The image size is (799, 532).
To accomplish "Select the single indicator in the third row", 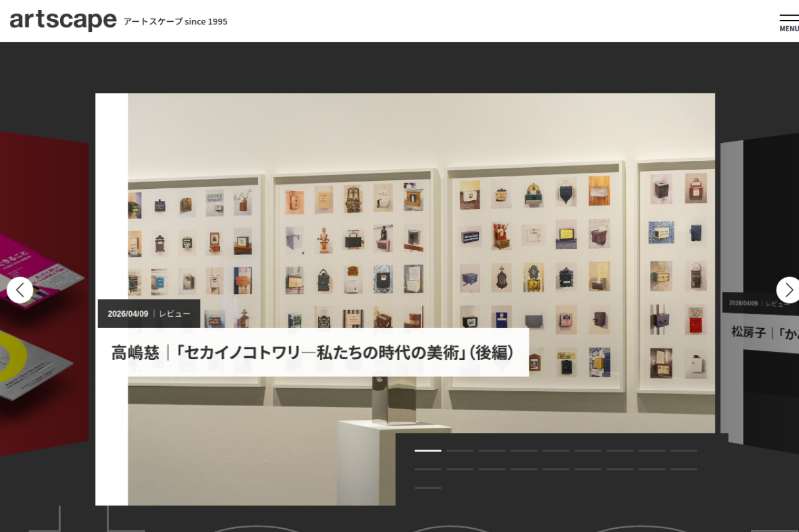I will (428, 488).
